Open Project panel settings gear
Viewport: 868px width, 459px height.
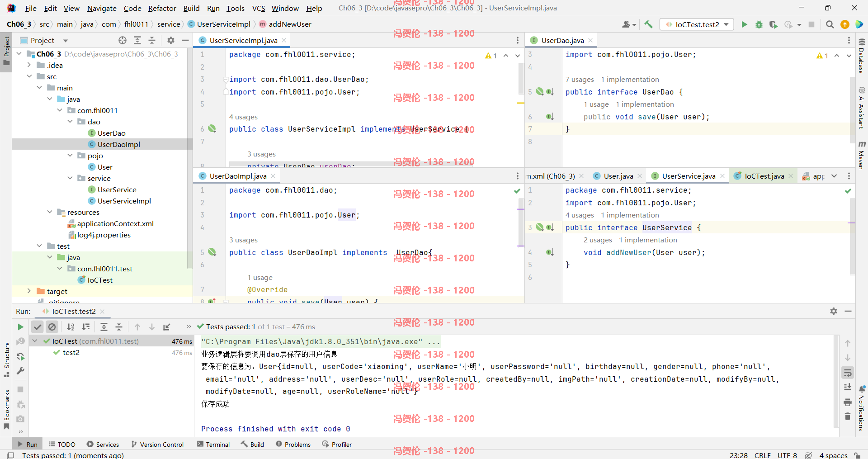(x=170, y=40)
